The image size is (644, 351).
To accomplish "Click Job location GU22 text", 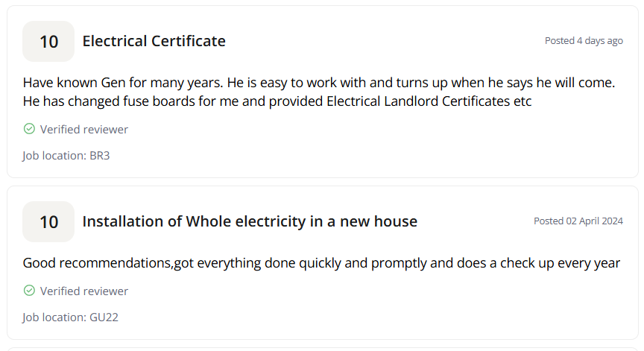I will pyautogui.click(x=70, y=317).
